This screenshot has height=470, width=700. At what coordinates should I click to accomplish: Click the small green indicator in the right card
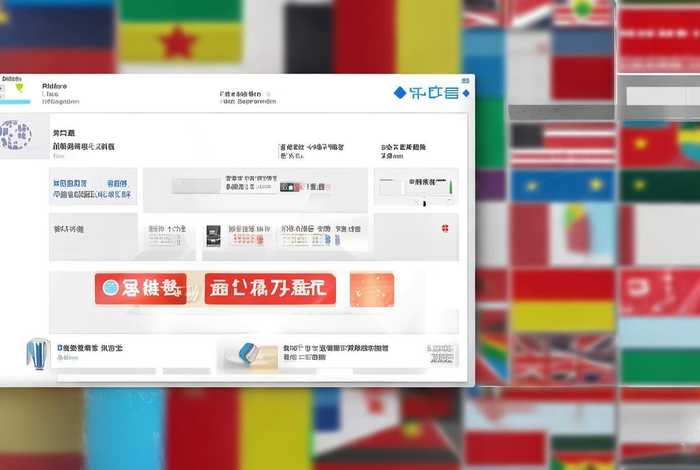[x=450, y=187]
